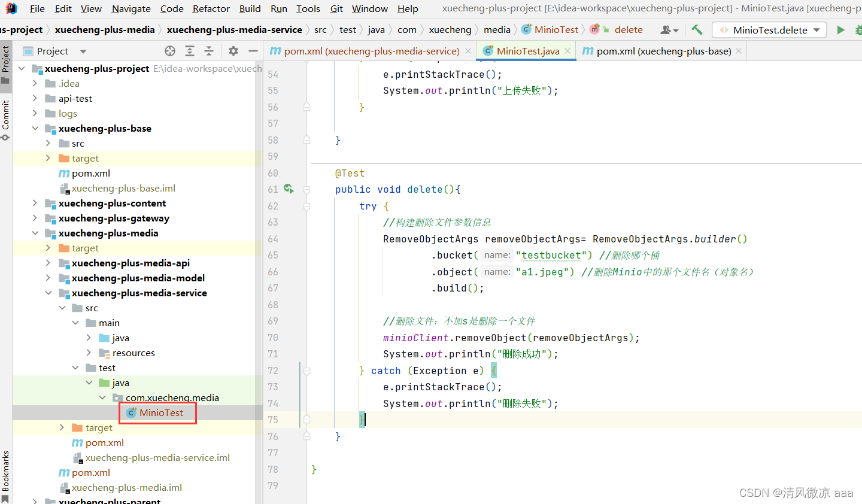Image resolution: width=862 pixels, height=504 pixels.
Task: Click the MinioTest breadcrumb
Action: (x=550, y=29)
